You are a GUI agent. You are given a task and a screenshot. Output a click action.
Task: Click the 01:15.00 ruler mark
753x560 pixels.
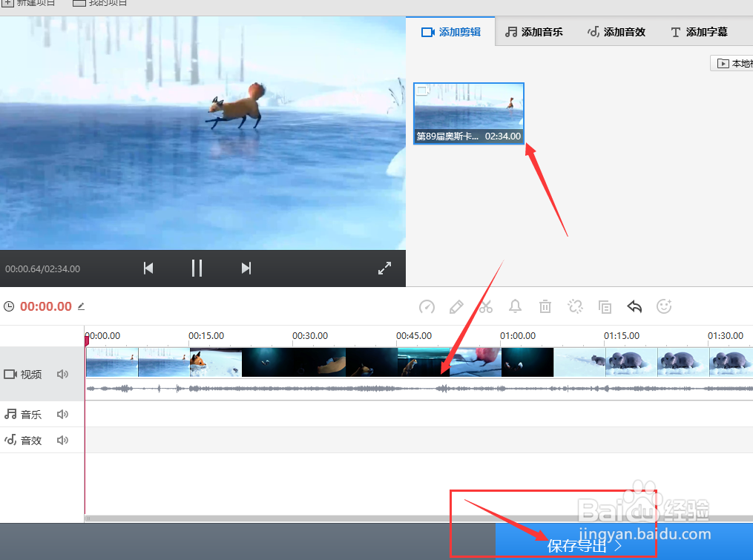point(622,336)
